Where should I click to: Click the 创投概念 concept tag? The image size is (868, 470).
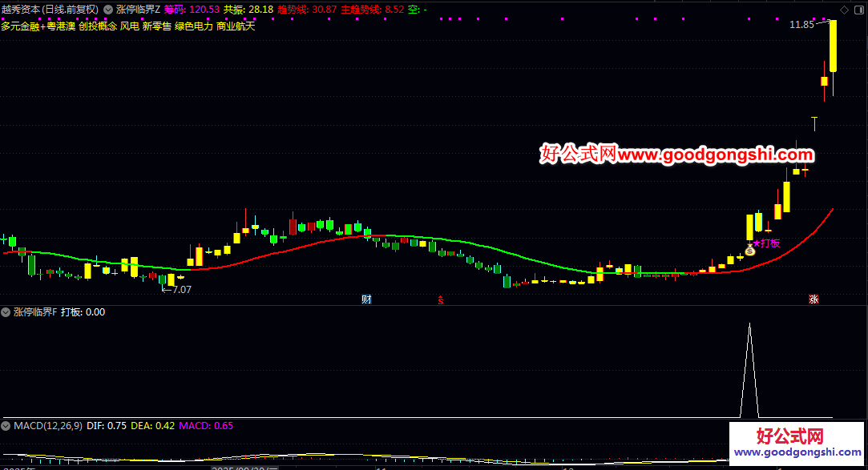[x=98, y=26]
